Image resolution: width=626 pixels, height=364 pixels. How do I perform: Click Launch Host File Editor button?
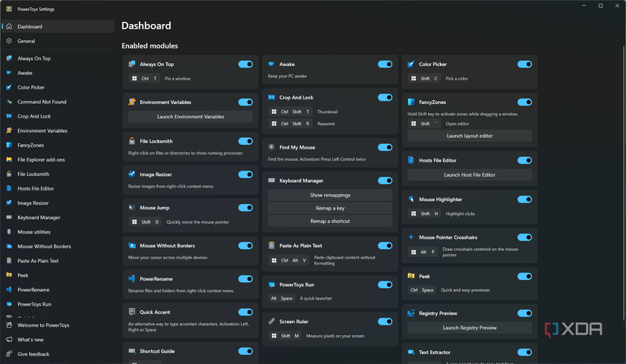(470, 175)
